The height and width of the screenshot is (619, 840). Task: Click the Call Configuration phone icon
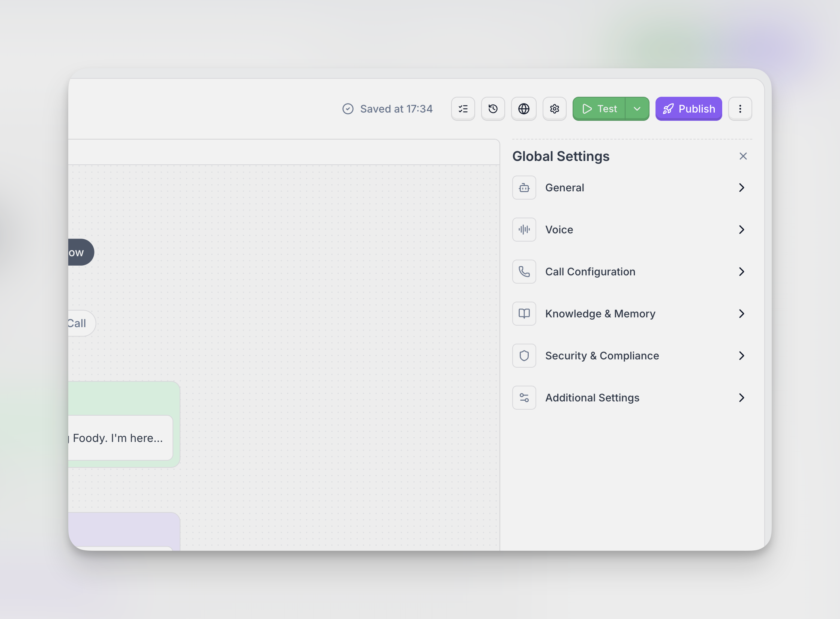[x=524, y=272]
